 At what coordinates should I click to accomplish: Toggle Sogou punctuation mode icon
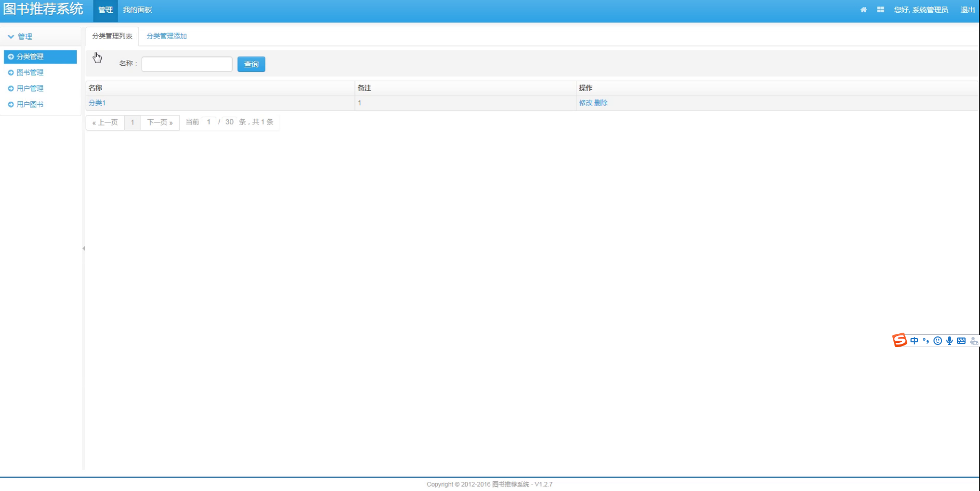[926, 341]
